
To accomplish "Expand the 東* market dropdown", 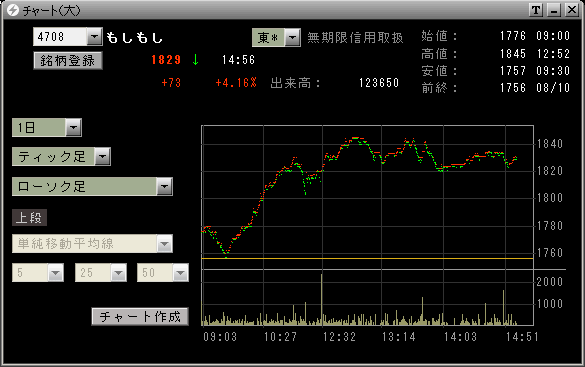I will pyautogui.click(x=293, y=37).
